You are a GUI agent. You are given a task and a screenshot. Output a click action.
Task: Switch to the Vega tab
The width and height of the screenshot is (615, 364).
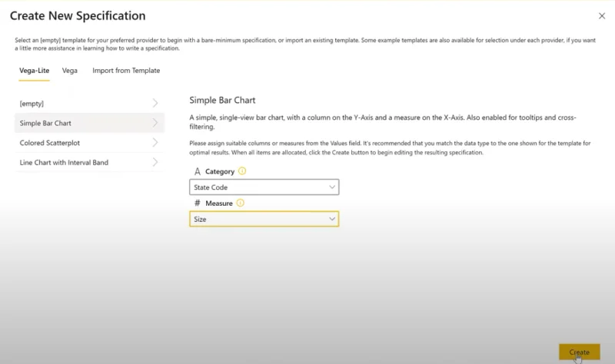click(70, 71)
